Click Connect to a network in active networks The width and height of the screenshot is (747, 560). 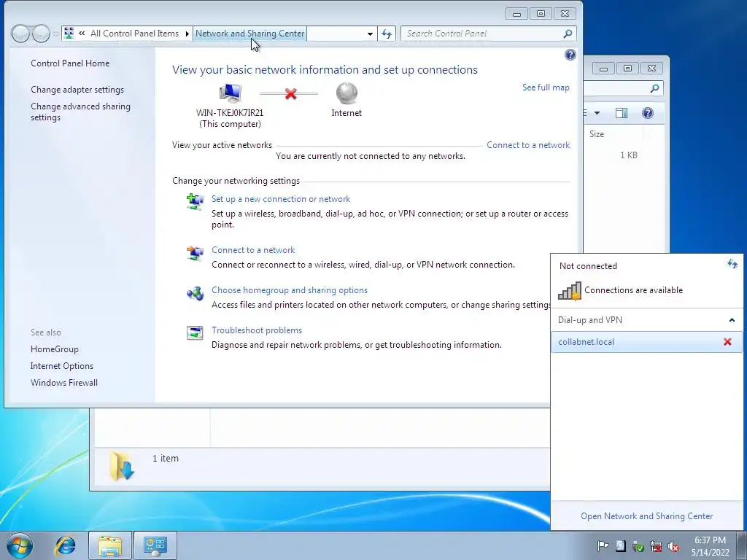(528, 145)
